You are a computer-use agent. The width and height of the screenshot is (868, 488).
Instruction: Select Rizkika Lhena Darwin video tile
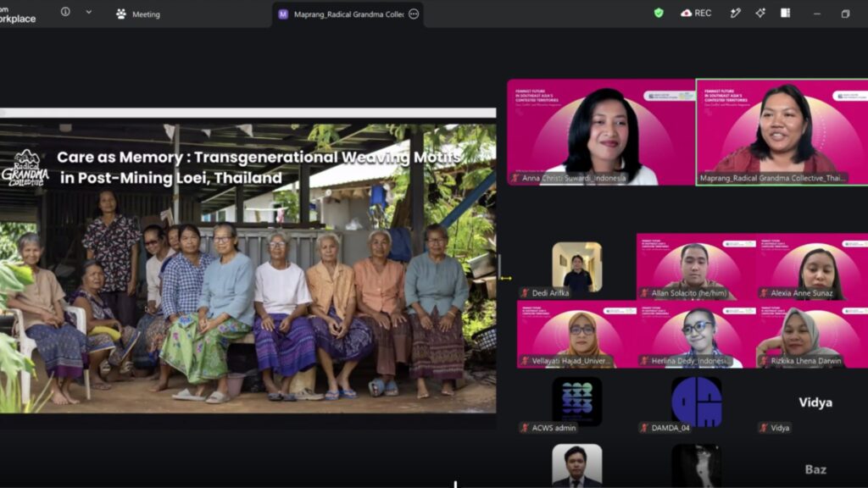[x=812, y=334]
